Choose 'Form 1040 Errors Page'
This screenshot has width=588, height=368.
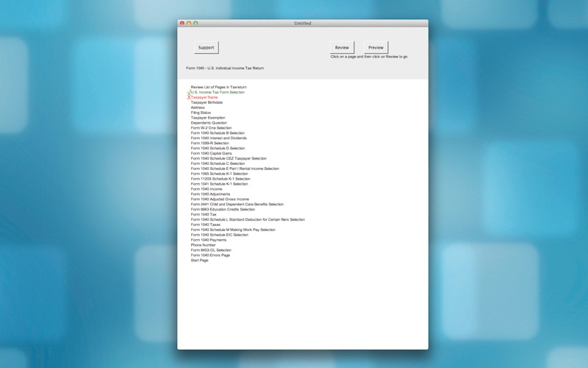[x=210, y=255]
